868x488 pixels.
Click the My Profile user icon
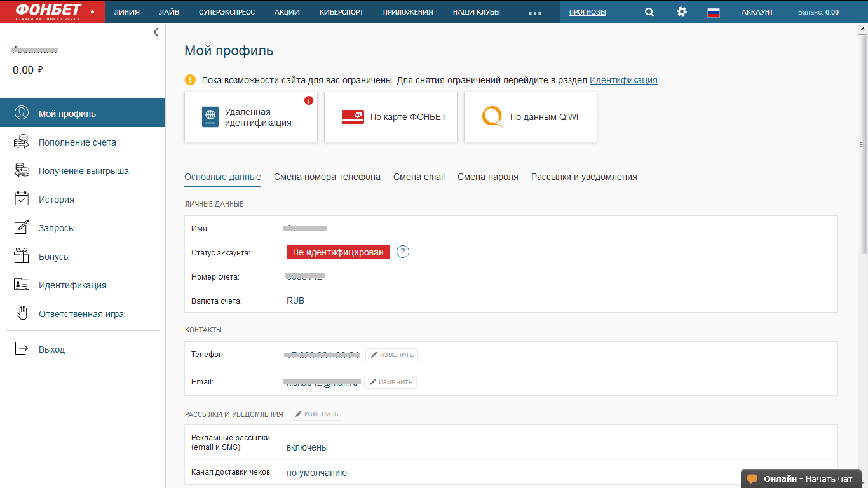click(x=22, y=113)
